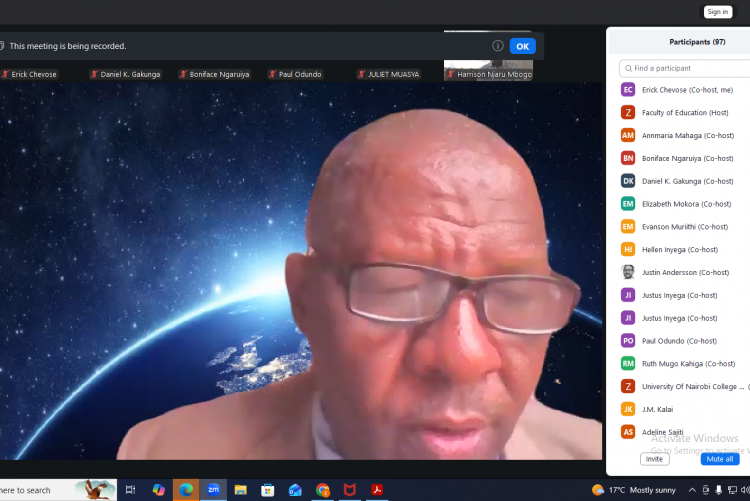The height and width of the screenshot is (501, 750).
Task: Click the Sign in button
Action: (717, 12)
